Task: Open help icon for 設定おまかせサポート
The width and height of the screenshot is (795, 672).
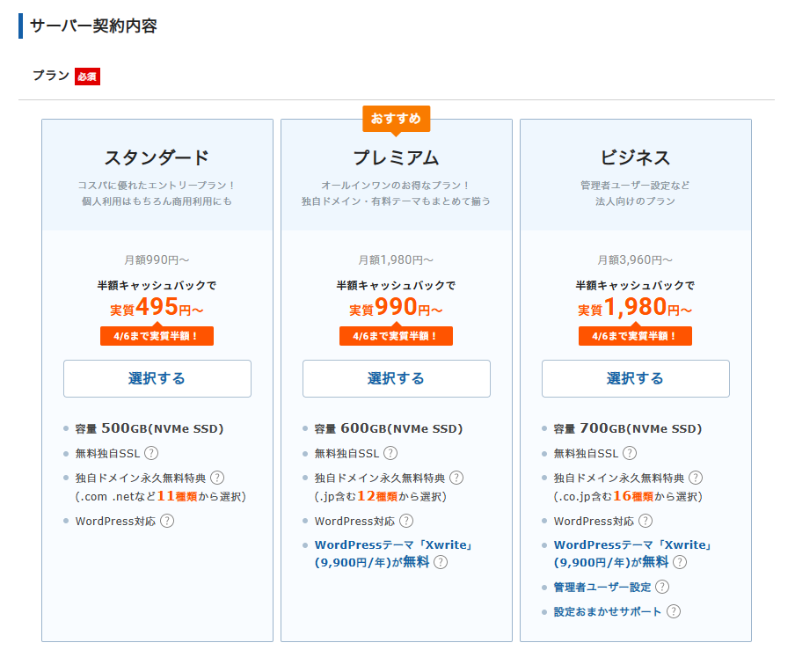Action: (674, 611)
